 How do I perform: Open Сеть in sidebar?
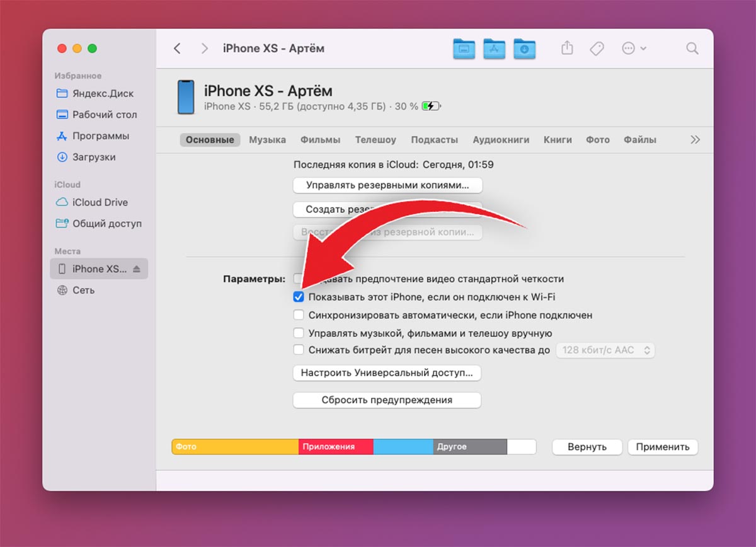pos(76,291)
